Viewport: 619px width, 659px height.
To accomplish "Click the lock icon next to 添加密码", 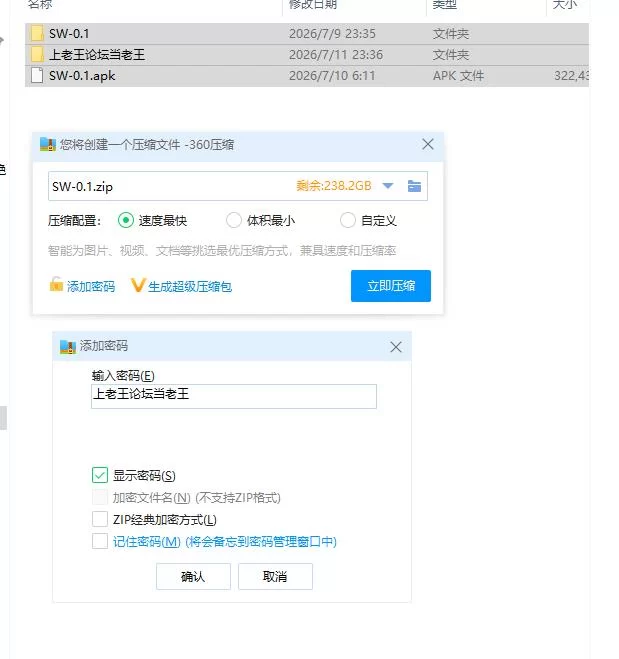I will (x=56, y=285).
